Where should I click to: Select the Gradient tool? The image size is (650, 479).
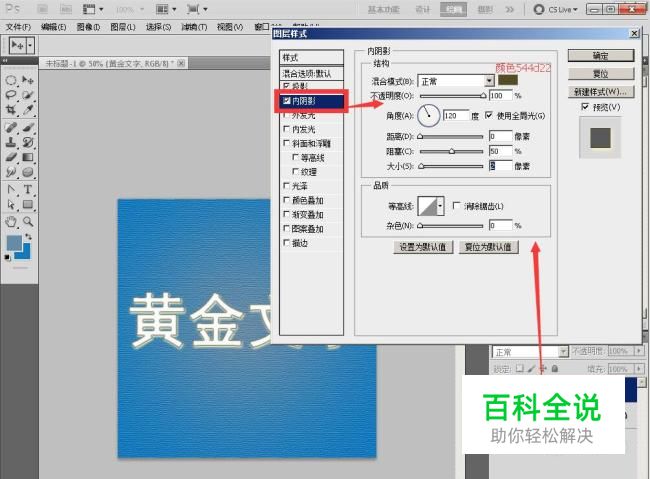pos(28,157)
